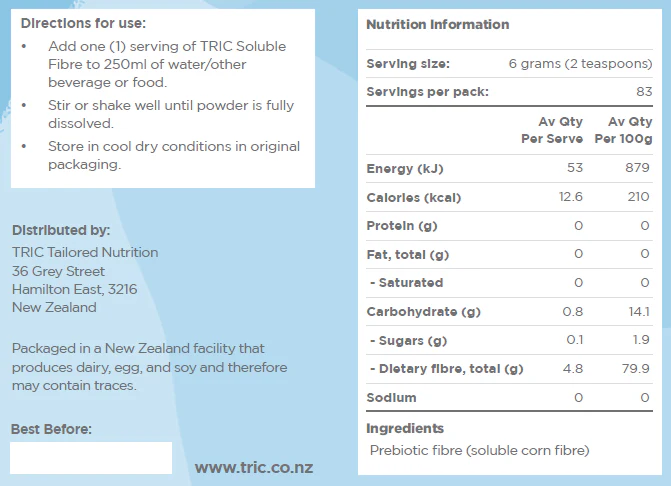Click the Av Qty Per Serve column header
671x486 pixels.
pyautogui.click(x=552, y=130)
